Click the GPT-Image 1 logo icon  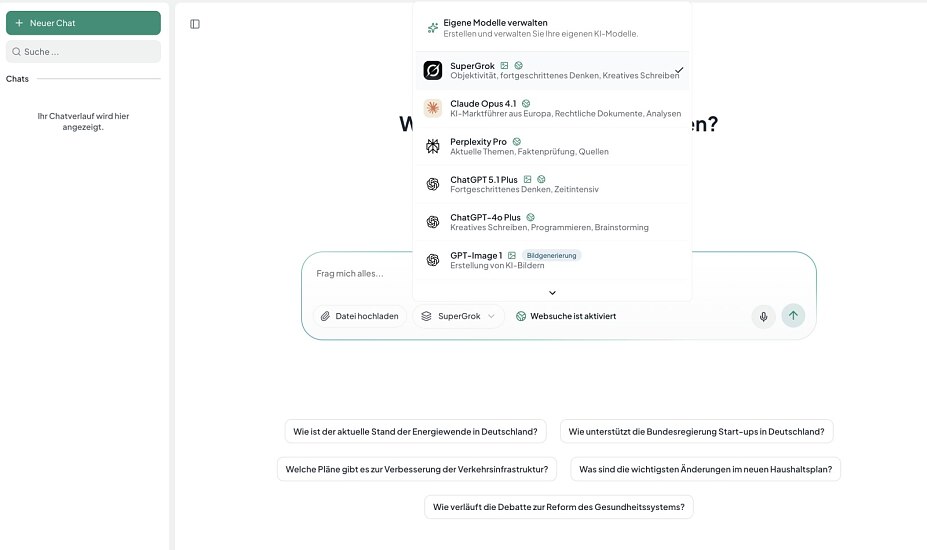click(432, 260)
